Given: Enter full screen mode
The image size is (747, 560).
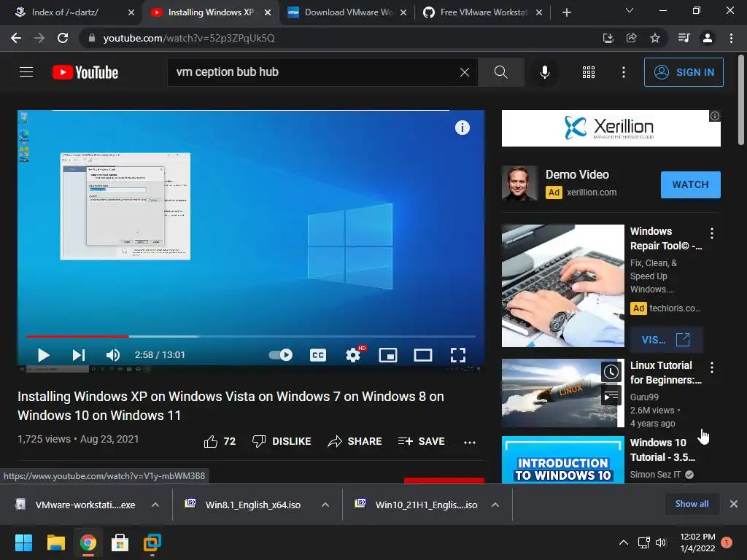Looking at the screenshot, I should pyautogui.click(x=458, y=355).
